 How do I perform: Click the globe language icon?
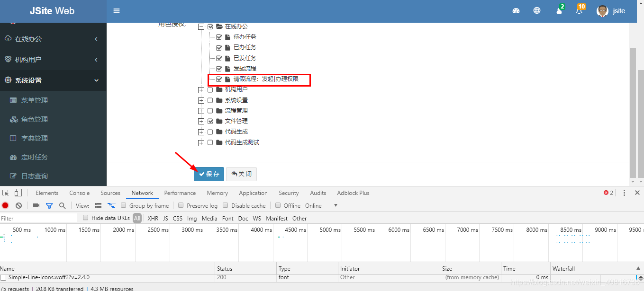(537, 11)
